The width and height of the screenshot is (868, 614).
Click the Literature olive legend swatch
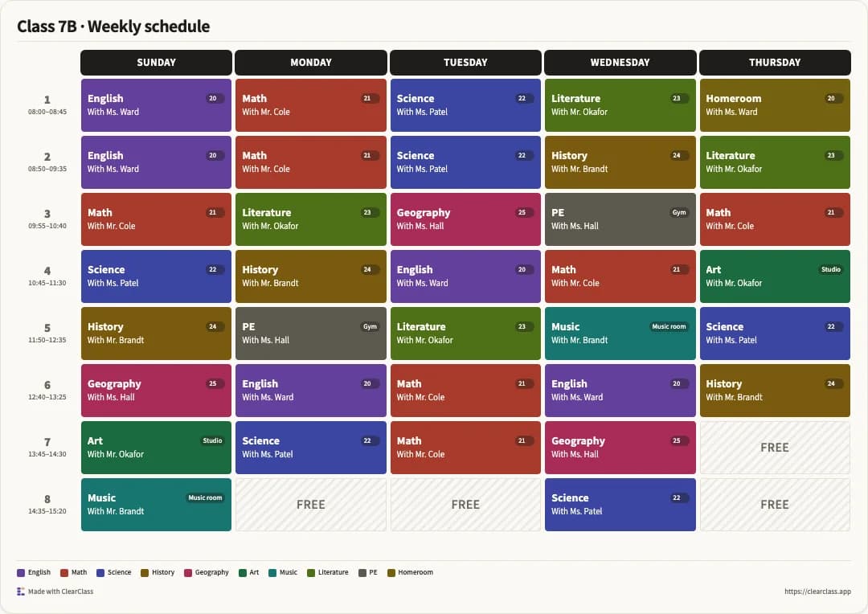coord(311,572)
